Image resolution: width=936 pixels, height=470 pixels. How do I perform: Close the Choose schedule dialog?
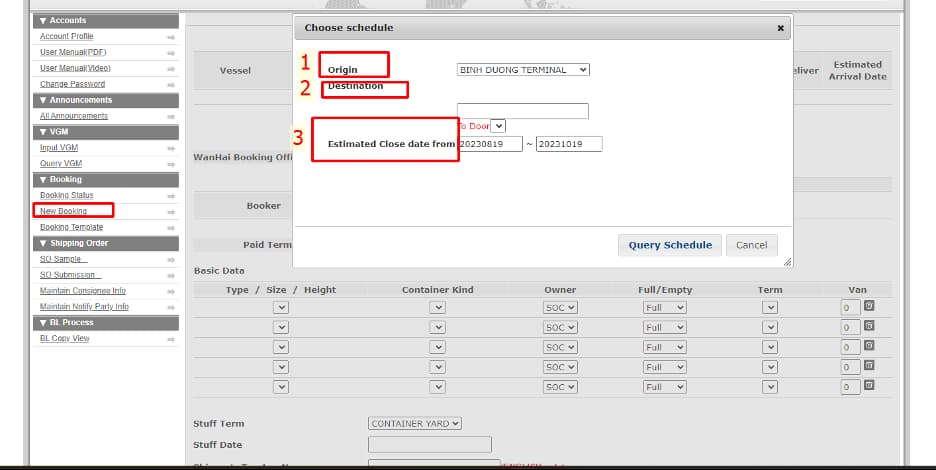tap(780, 28)
